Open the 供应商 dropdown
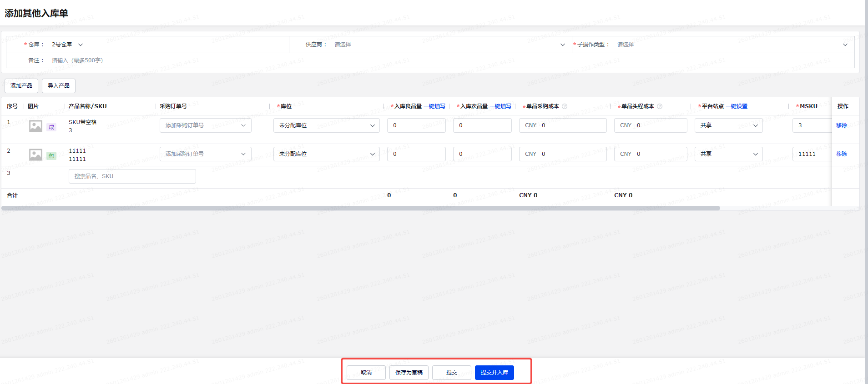The height and width of the screenshot is (384, 868). (x=449, y=45)
